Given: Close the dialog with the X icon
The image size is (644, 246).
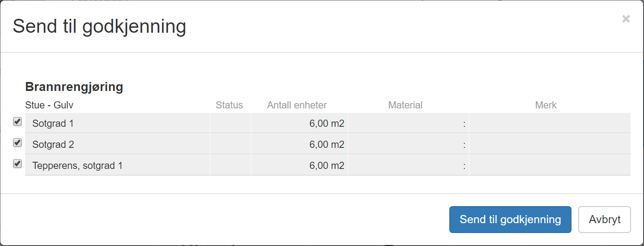Looking at the screenshot, I should pos(626,19).
